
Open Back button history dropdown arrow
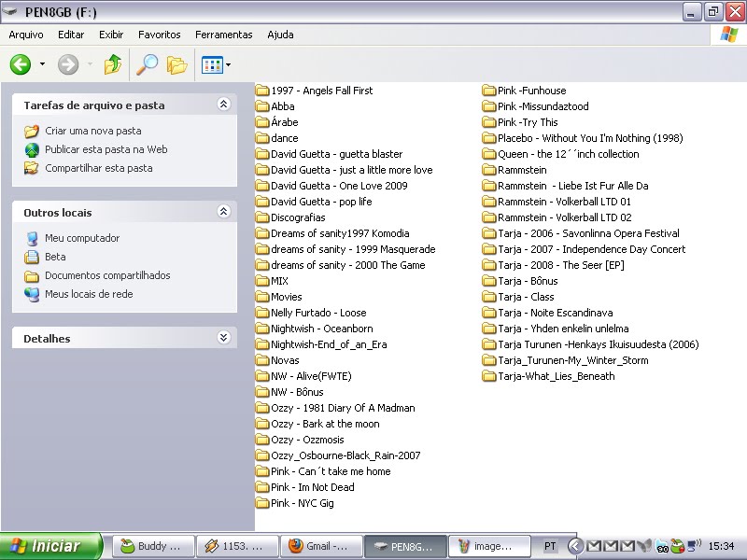click(42, 64)
